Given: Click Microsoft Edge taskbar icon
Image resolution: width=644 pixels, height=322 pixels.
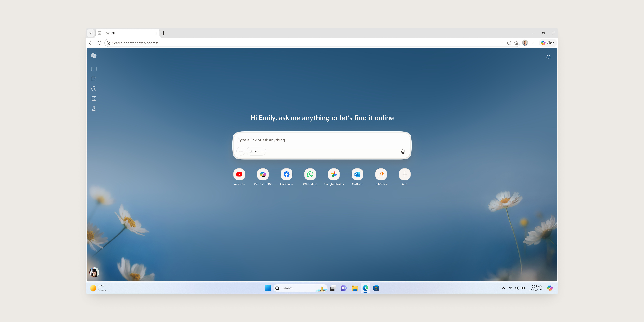Looking at the screenshot, I should pyautogui.click(x=365, y=288).
